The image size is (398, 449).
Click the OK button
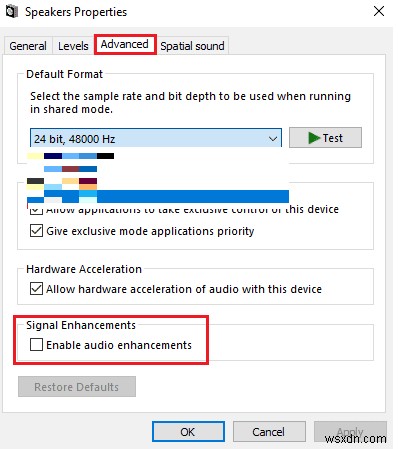[188, 432]
